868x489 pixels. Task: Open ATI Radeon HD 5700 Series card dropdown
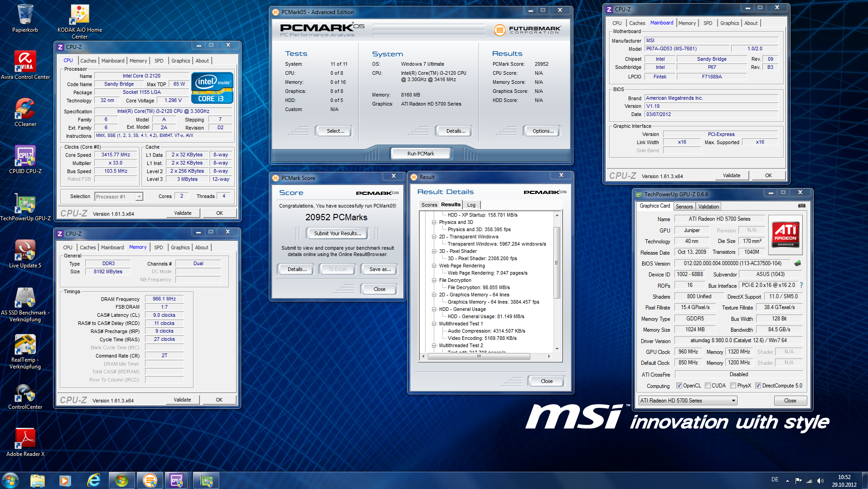688,401
